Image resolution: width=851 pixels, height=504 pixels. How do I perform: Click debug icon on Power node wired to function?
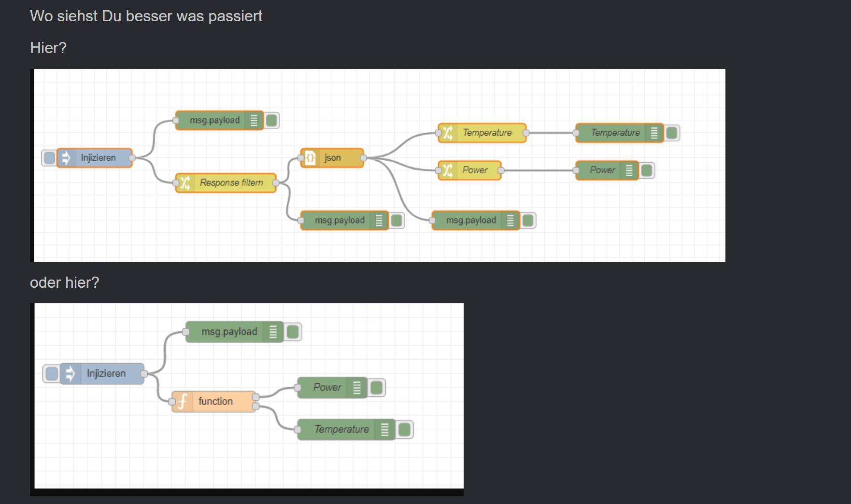[357, 388]
